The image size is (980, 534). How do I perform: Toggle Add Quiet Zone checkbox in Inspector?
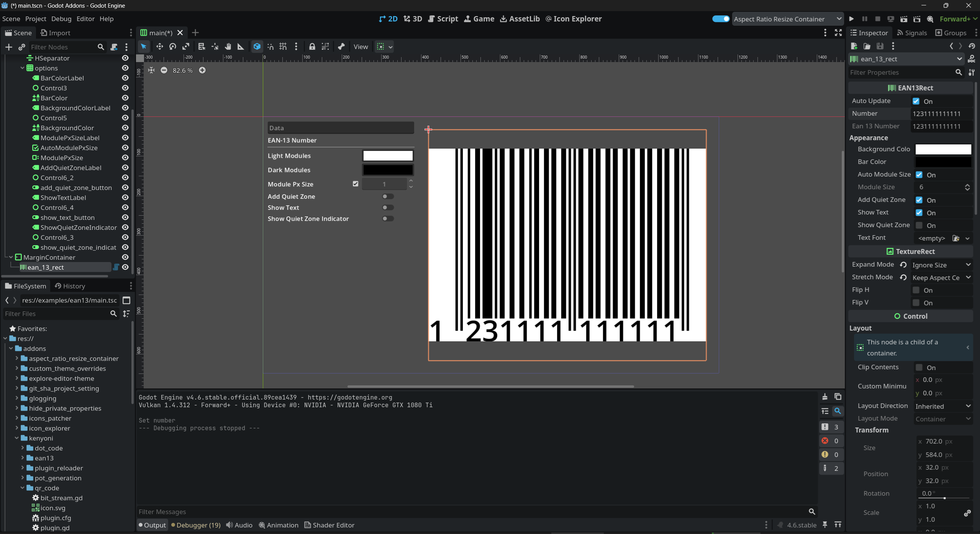(x=919, y=200)
